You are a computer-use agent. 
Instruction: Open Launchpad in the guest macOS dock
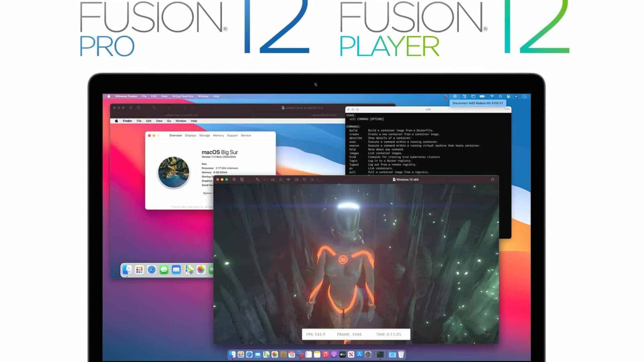point(139,269)
